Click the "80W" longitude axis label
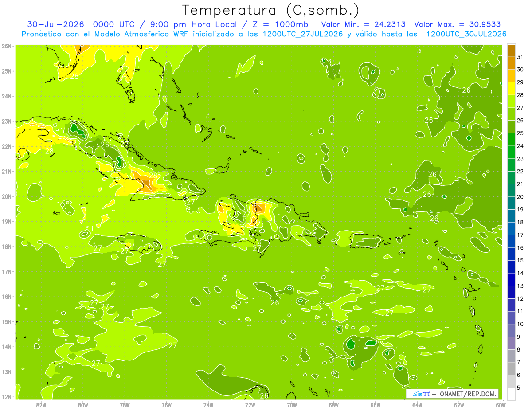Viewport: 532px width, 411px height. 83,405
